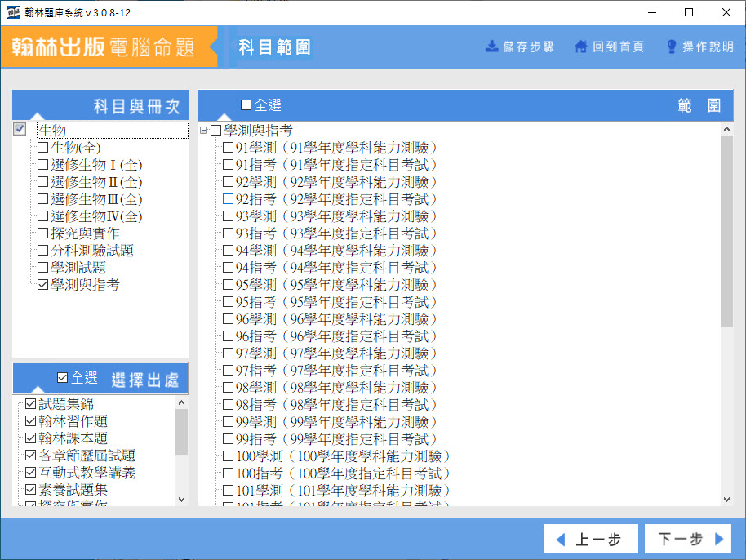746x560 pixels.
Task: Go to next step with 下一步
Action: 686,540
